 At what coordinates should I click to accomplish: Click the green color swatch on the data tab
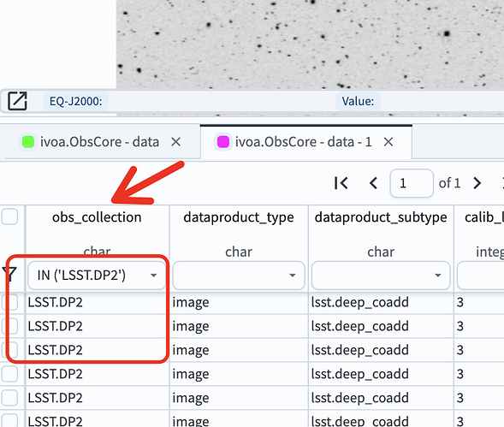click(x=28, y=142)
